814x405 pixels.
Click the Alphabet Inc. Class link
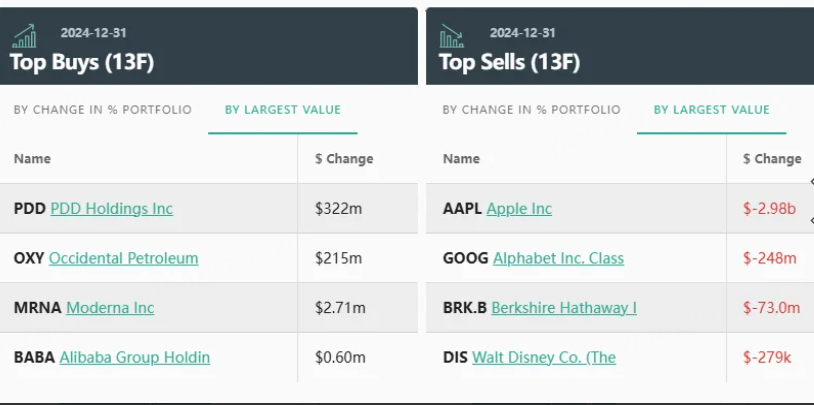[x=558, y=258]
